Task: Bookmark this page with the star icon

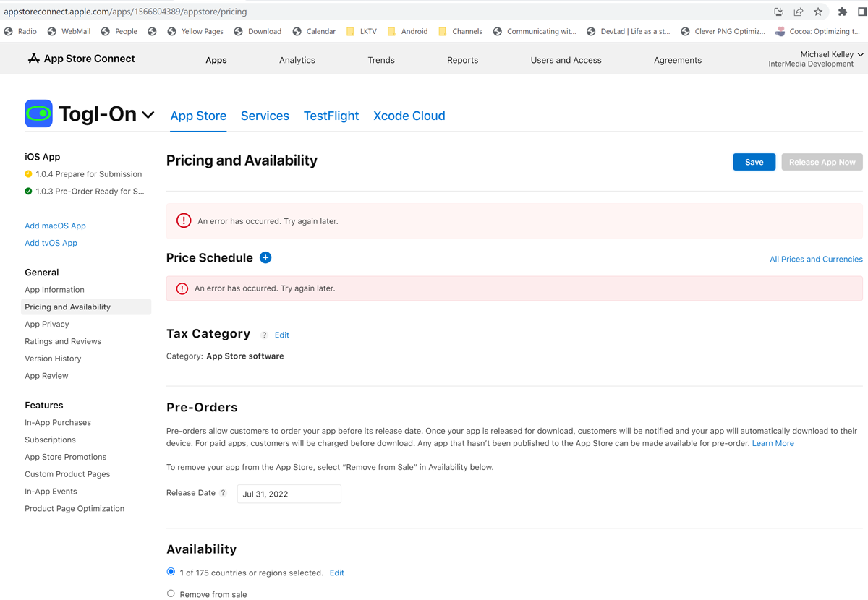Action: pos(818,12)
